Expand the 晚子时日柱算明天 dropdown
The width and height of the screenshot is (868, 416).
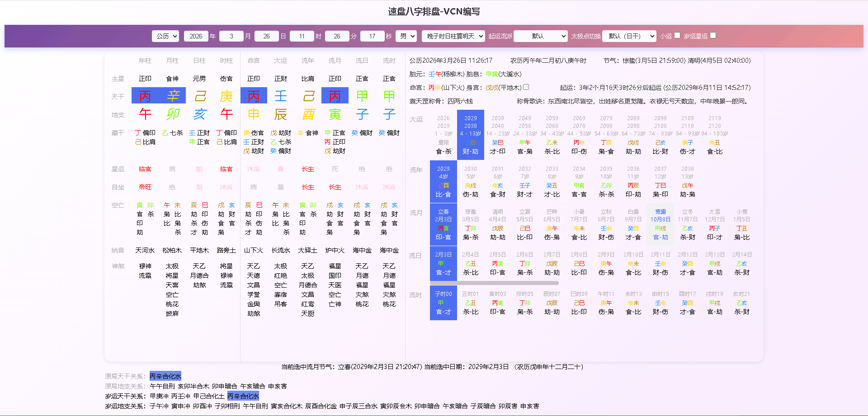(453, 36)
